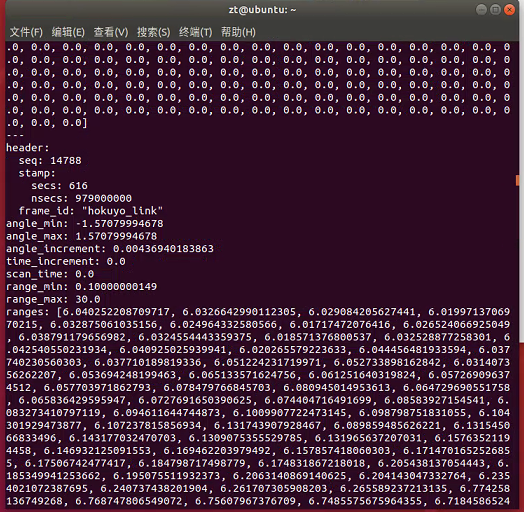Open the 编辑(E) menu
Image resolution: width=524 pixels, height=512 pixels.
coord(68,32)
